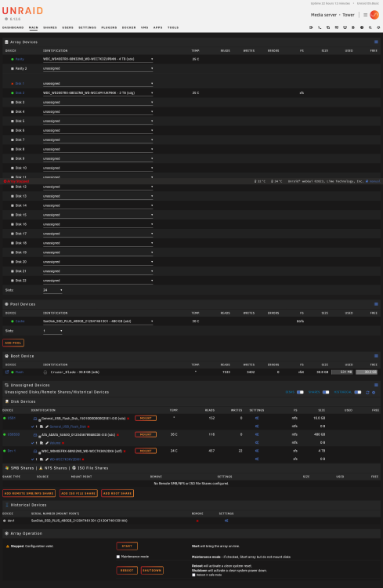Toggle the Disks switch in Unassigned Devices
Image resolution: width=383 pixels, height=588 pixels.
(300, 392)
